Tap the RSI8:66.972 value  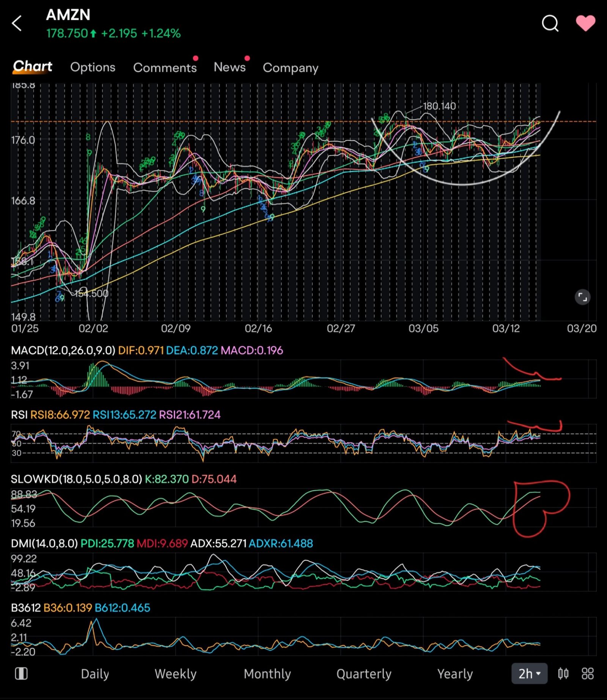click(x=60, y=415)
